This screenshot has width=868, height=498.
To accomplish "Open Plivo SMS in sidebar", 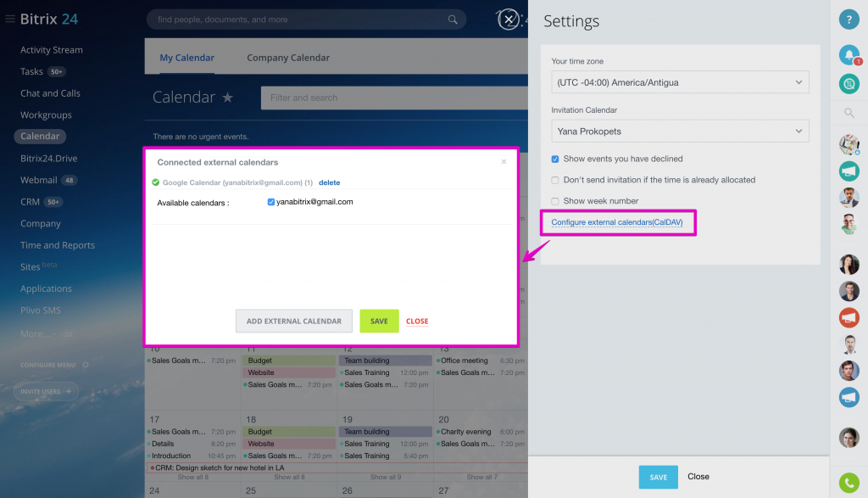I will click(41, 311).
